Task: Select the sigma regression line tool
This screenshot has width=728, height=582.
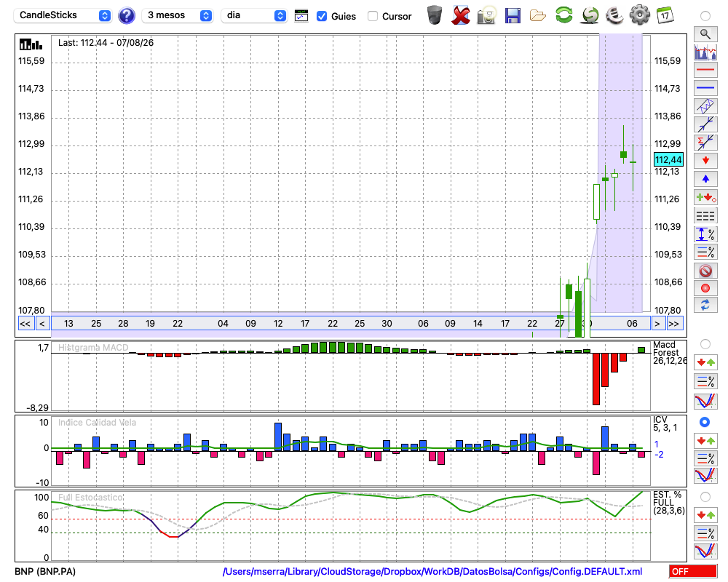Action: pos(705,143)
